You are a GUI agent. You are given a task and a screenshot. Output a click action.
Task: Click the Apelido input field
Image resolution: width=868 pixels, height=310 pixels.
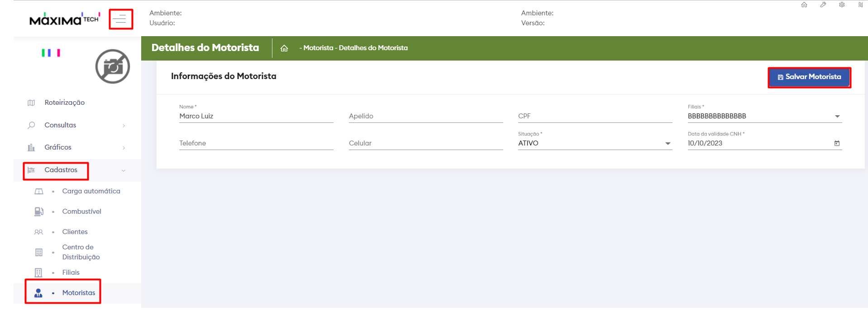pyautogui.click(x=425, y=116)
